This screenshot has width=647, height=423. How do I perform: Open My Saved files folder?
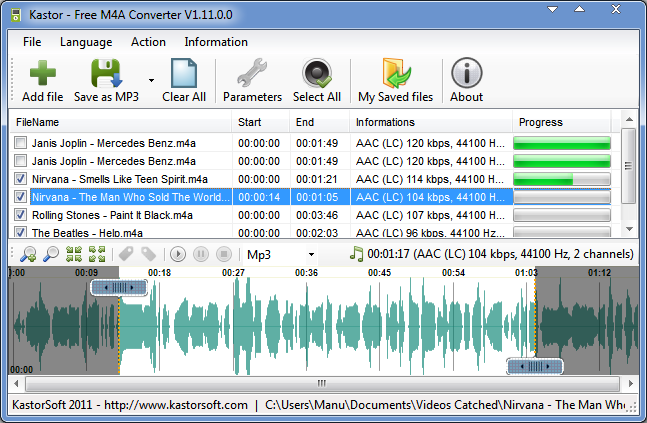coord(396,73)
